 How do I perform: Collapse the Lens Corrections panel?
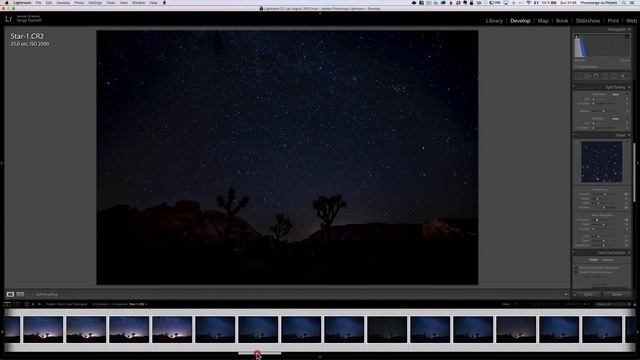pyautogui.click(x=629, y=253)
